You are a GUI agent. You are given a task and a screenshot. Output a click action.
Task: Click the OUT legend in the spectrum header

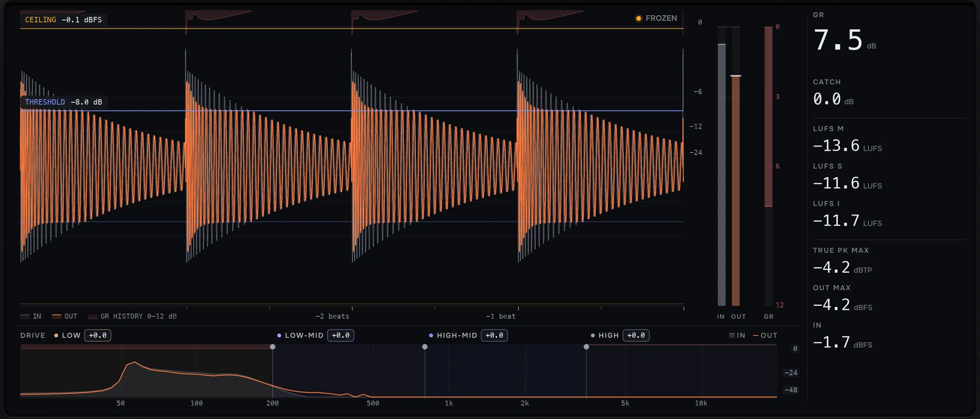(765, 335)
